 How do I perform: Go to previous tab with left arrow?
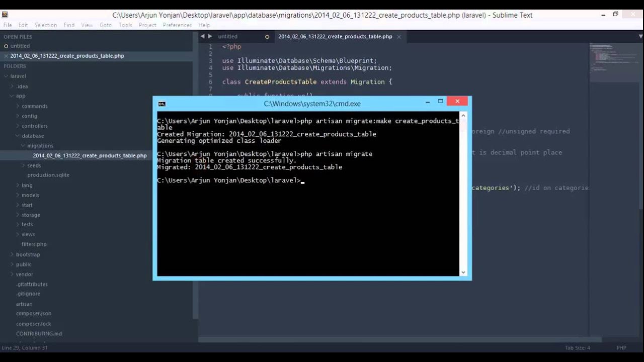[x=203, y=36]
